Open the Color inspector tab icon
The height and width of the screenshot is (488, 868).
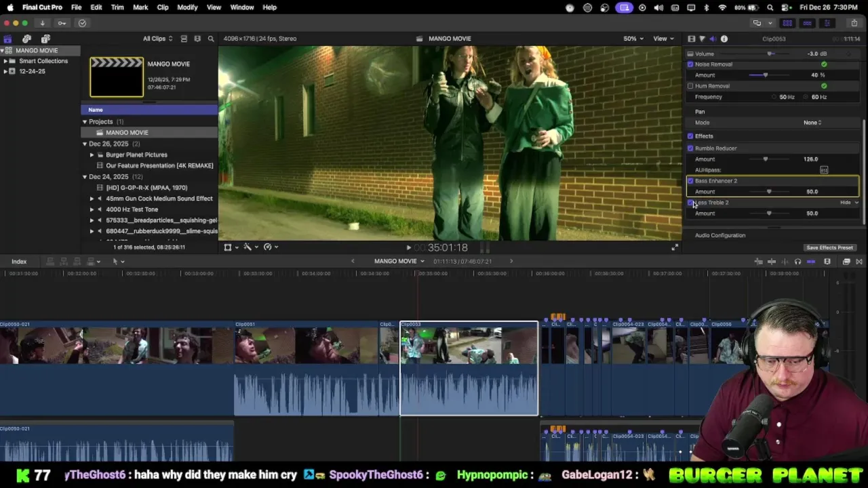pyautogui.click(x=702, y=39)
